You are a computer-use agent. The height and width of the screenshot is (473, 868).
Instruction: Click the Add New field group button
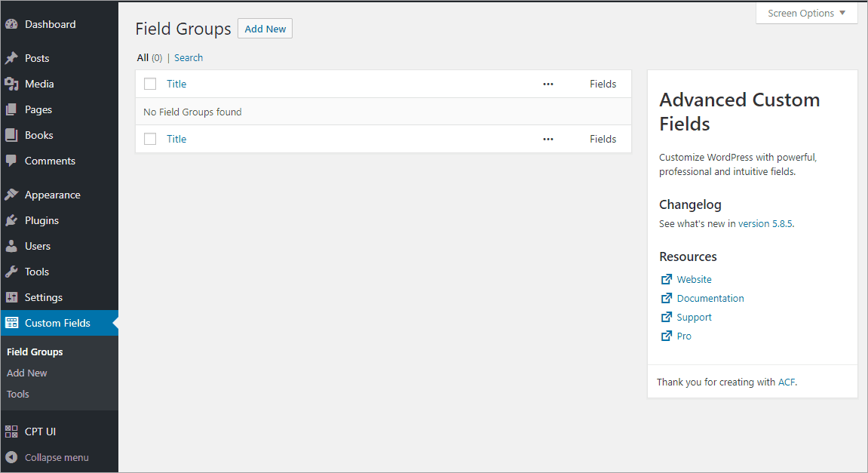coord(265,29)
